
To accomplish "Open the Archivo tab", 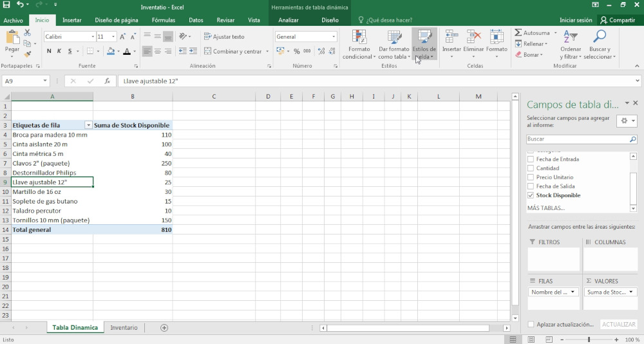I will 13,20.
